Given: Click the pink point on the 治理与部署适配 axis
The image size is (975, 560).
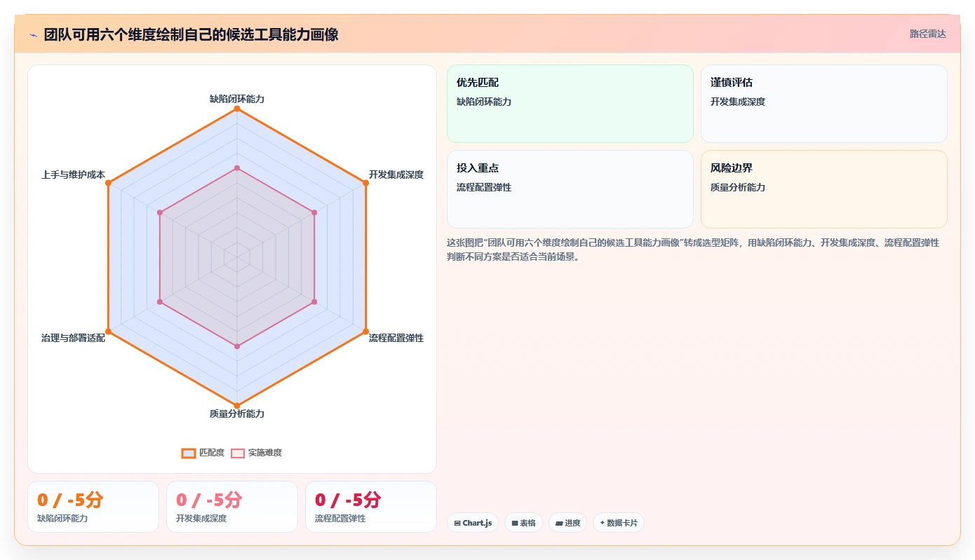Looking at the screenshot, I should tap(160, 301).
